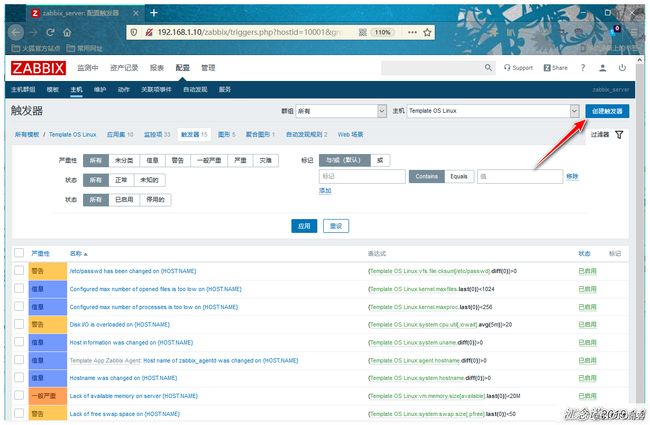Check the Lack of free swap space row

[x=19, y=413]
